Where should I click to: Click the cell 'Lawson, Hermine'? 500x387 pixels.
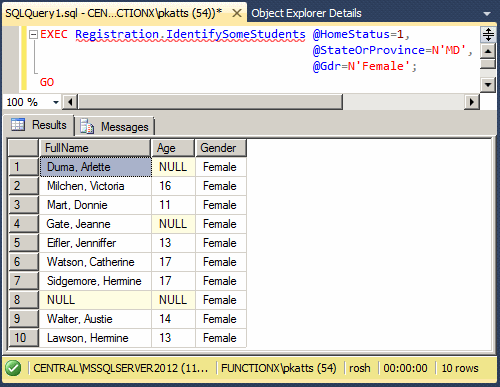(x=95, y=338)
